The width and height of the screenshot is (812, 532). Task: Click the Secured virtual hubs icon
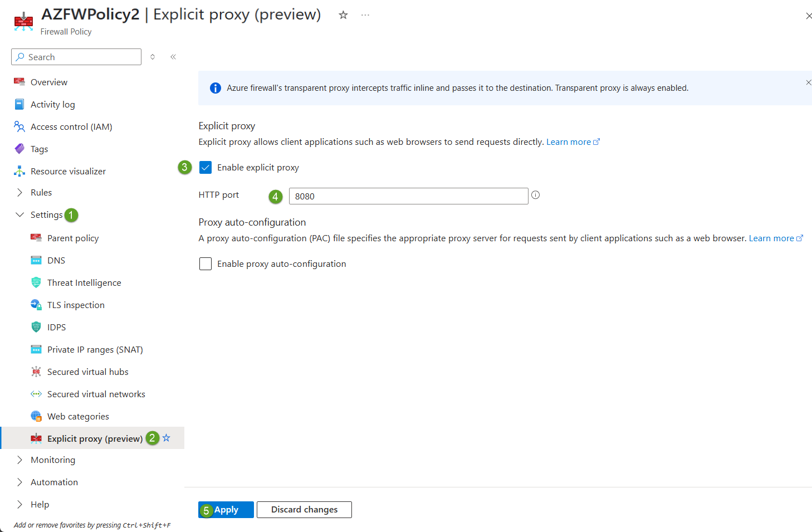36,372
